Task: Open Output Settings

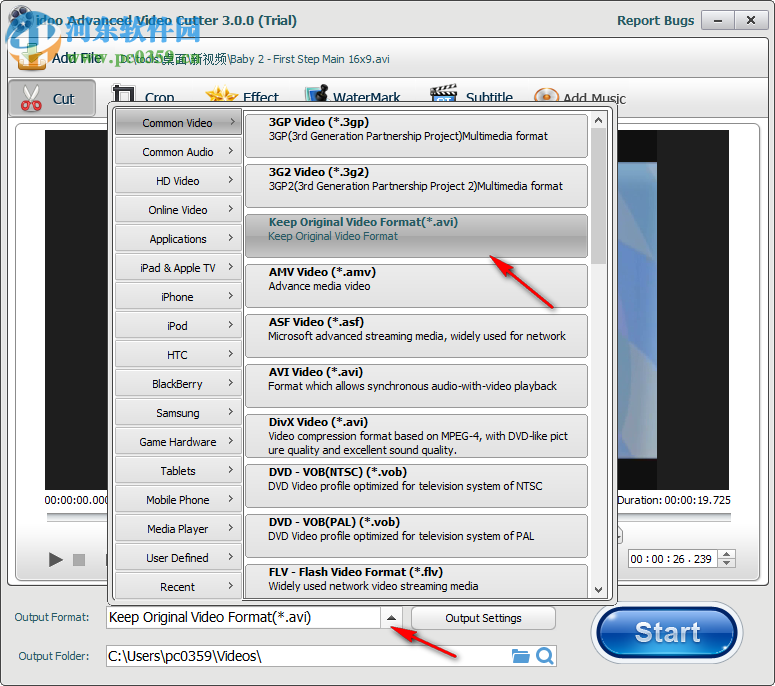Action: 483,618
